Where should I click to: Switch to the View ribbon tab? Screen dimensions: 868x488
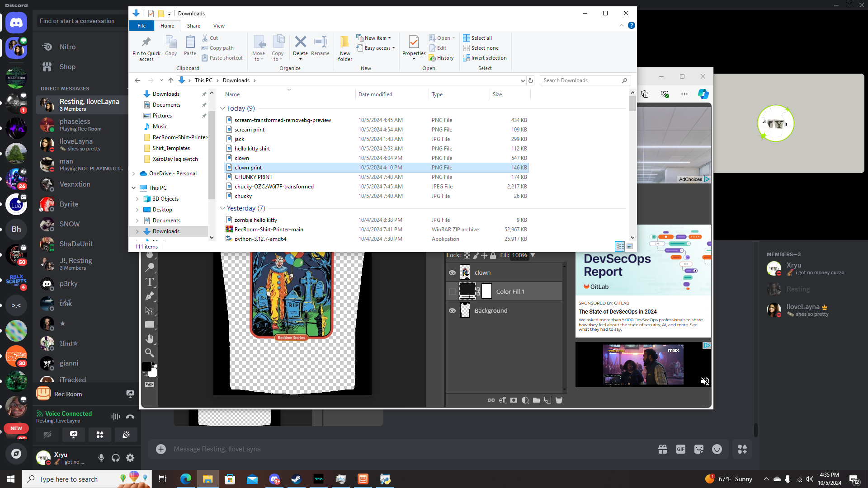click(219, 26)
